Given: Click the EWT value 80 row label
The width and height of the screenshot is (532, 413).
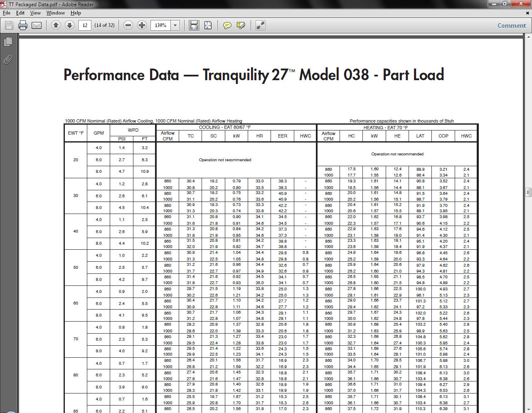Looking at the screenshot, I should 76,375.
